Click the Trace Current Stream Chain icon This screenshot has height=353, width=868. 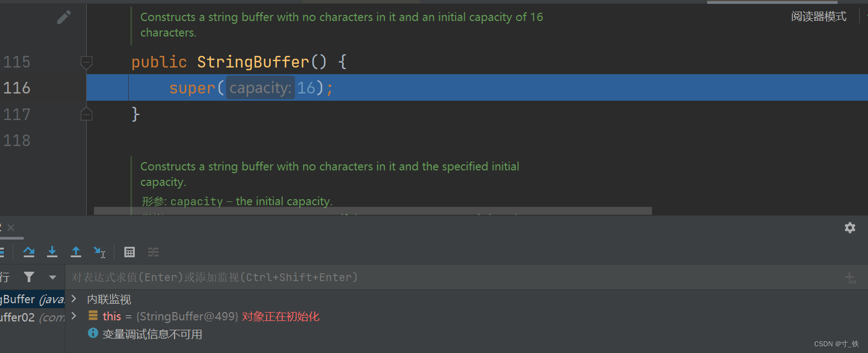coord(153,252)
